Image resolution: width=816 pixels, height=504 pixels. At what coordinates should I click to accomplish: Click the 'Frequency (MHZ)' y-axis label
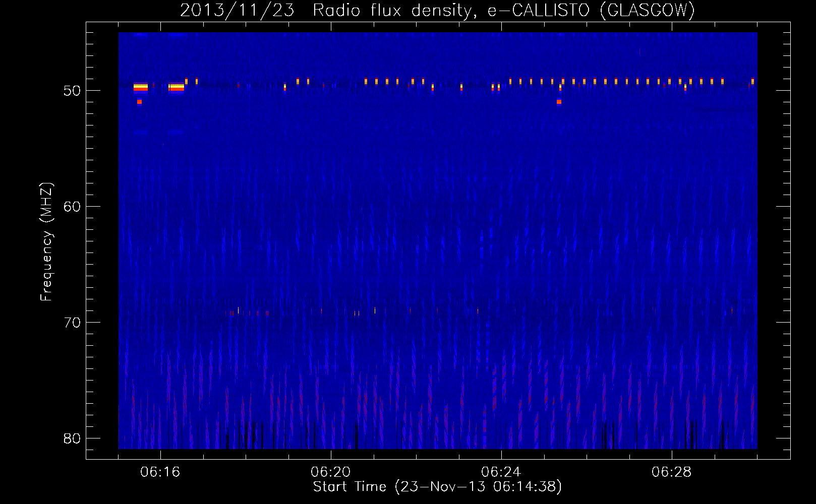click(x=46, y=242)
